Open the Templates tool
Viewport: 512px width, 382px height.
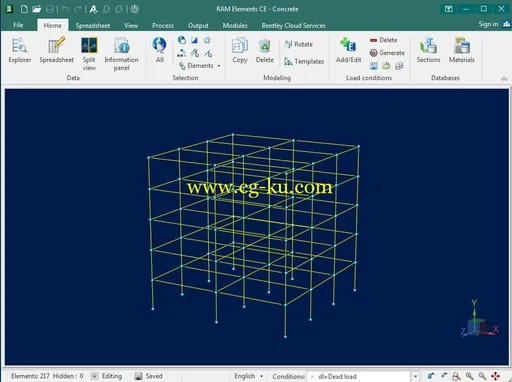(304, 61)
